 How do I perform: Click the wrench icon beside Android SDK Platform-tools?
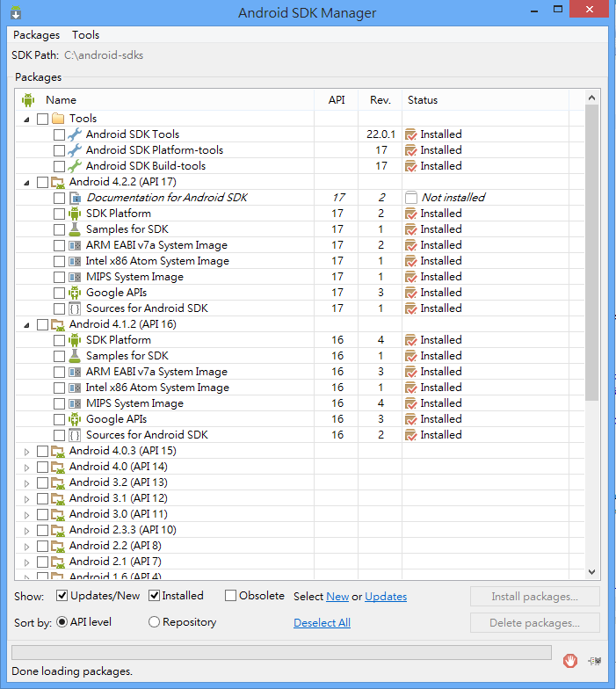[75, 150]
